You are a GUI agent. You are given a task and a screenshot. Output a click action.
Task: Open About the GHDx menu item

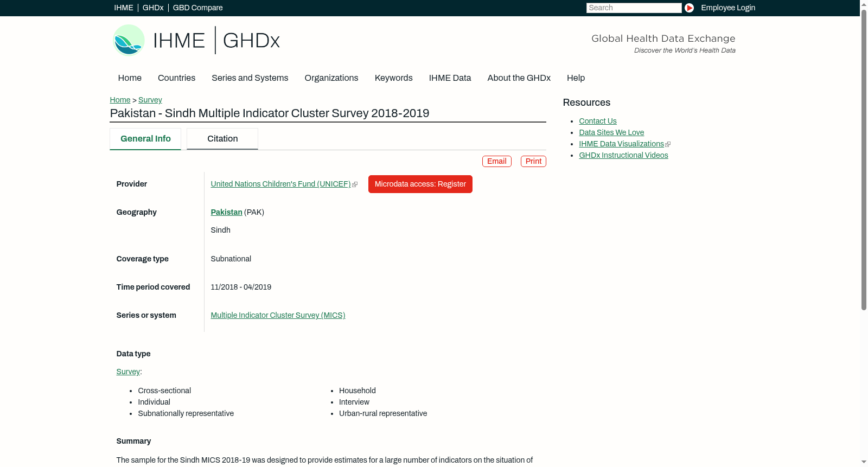click(x=519, y=78)
